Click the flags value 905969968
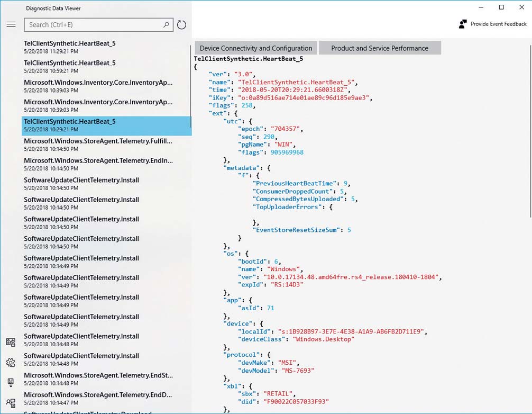The height and width of the screenshot is (414, 532). [x=287, y=152]
